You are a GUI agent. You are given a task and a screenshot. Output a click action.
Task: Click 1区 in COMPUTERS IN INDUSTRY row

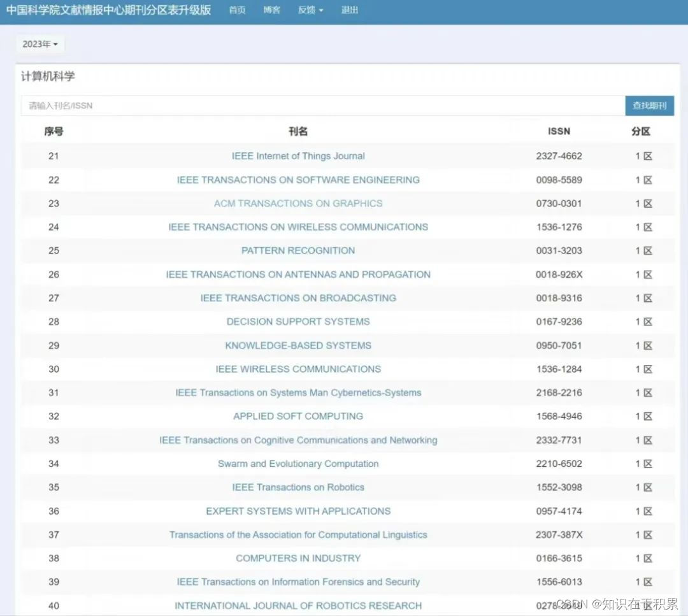click(643, 559)
